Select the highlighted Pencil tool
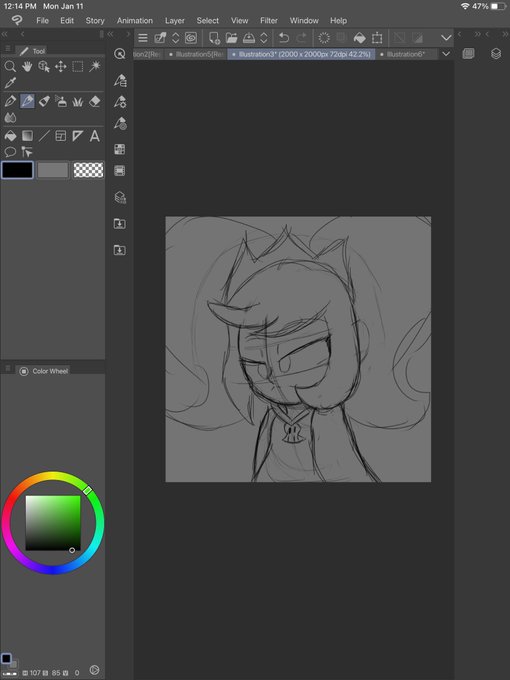 pyautogui.click(x=27, y=101)
